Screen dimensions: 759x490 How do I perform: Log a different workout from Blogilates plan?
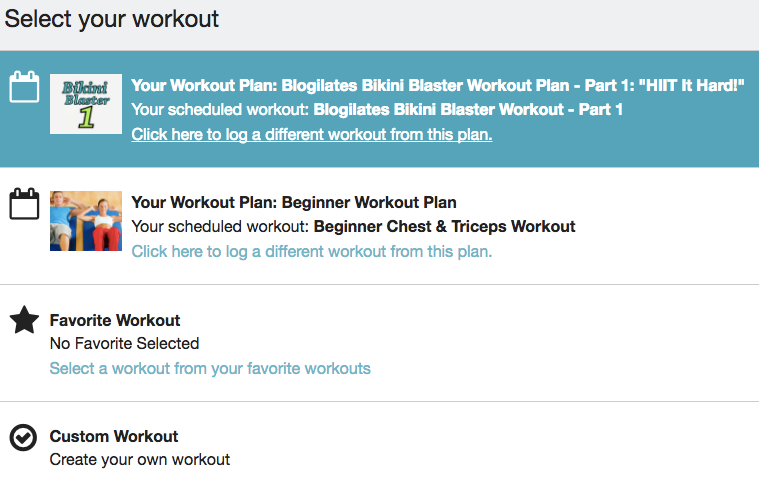311,134
